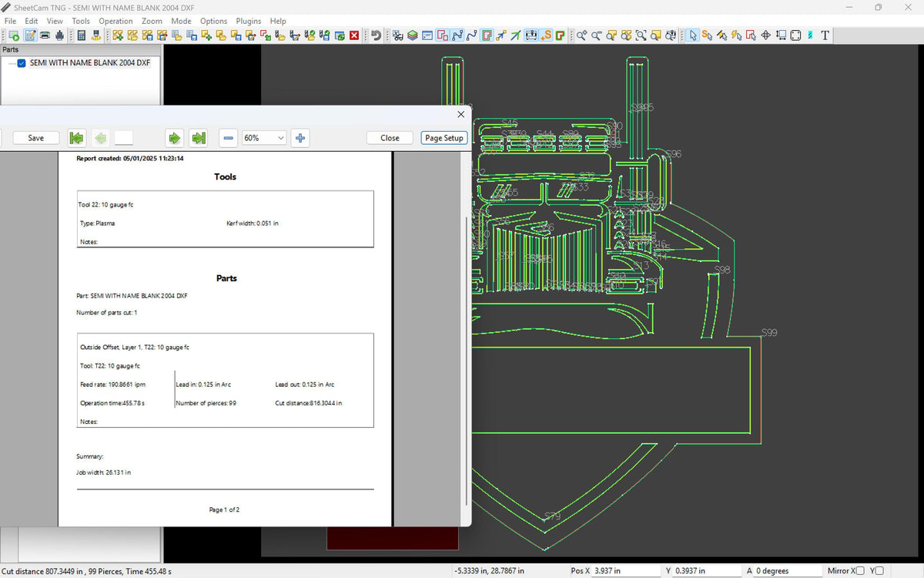The height and width of the screenshot is (578, 924).
Task: Select the Text tool T icon
Action: [x=825, y=35]
